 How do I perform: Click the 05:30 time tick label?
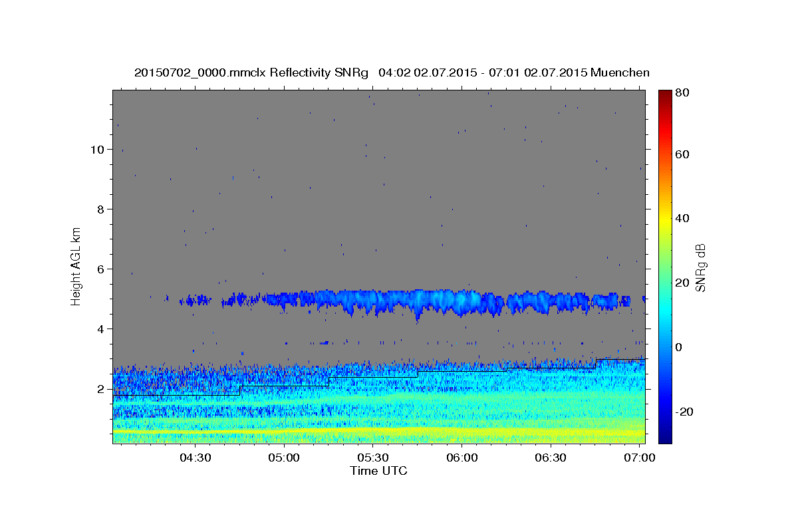pos(373,458)
